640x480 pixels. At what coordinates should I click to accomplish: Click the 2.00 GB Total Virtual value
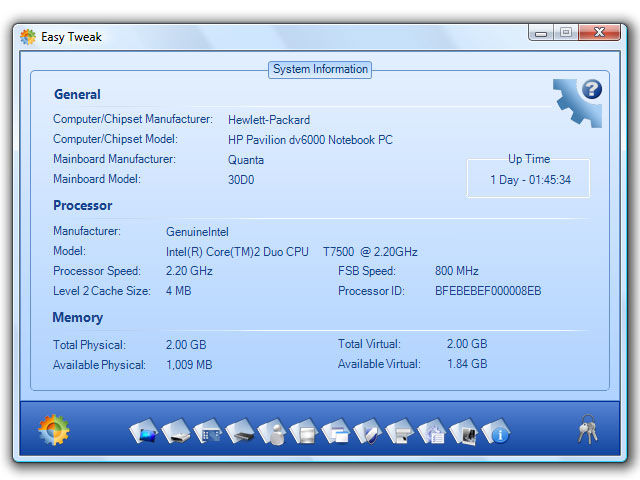[x=467, y=344]
